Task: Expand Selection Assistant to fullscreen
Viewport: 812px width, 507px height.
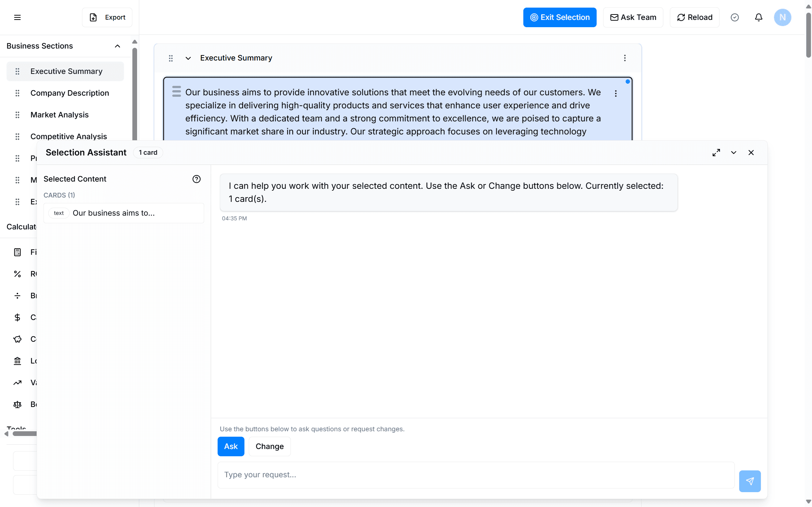Action: (x=716, y=153)
